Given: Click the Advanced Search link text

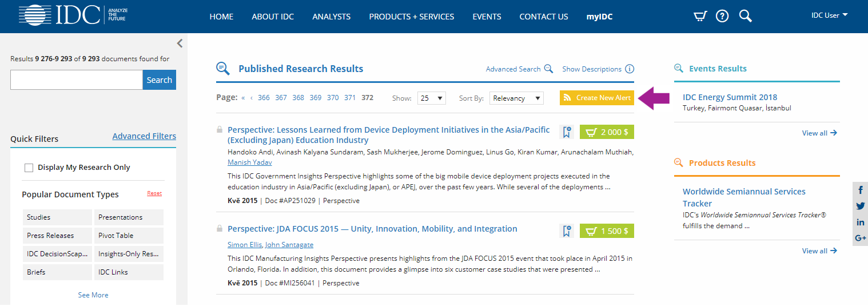Looking at the screenshot, I should (x=513, y=69).
